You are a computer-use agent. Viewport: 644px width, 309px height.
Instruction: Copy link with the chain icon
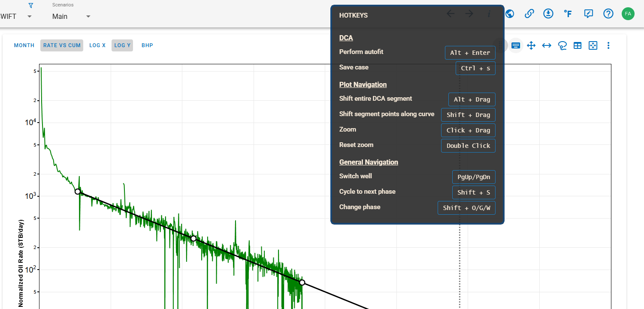[x=529, y=14]
